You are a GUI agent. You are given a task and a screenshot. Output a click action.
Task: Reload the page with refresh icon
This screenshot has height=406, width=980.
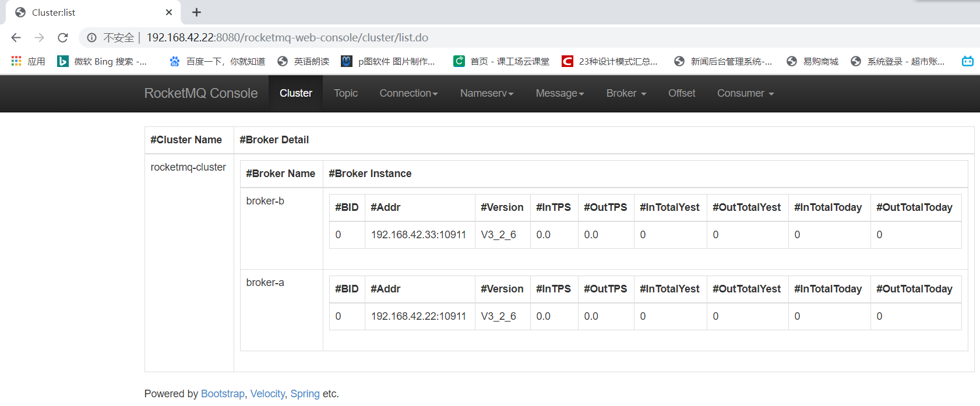63,38
